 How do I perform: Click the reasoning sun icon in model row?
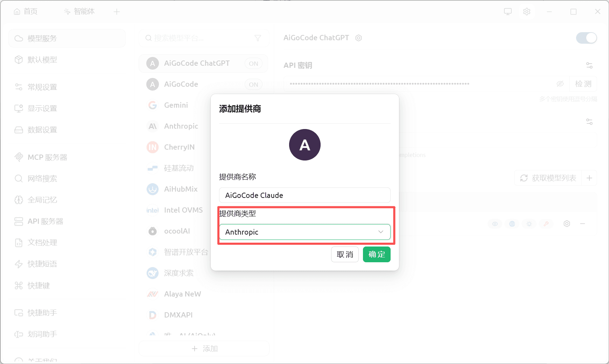tap(529, 224)
